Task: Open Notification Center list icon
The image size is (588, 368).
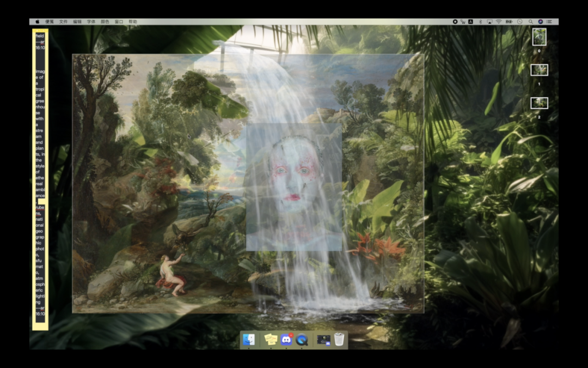Action: 549,22
